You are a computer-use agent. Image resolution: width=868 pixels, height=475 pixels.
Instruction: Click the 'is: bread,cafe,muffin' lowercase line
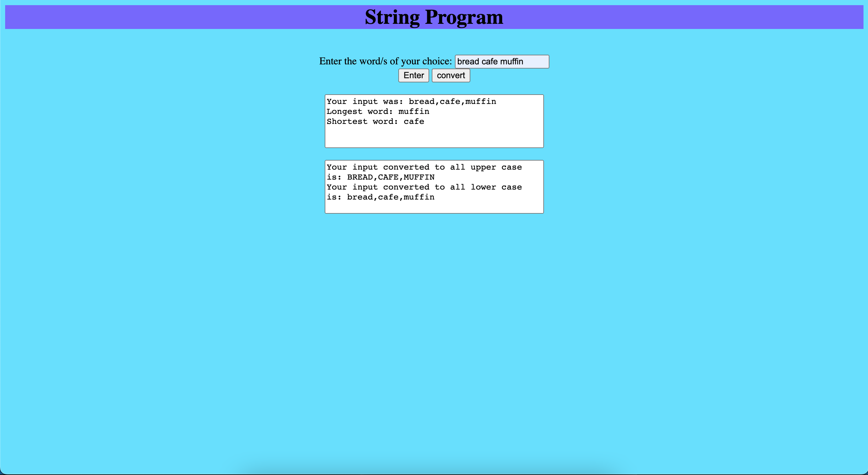pos(380,197)
